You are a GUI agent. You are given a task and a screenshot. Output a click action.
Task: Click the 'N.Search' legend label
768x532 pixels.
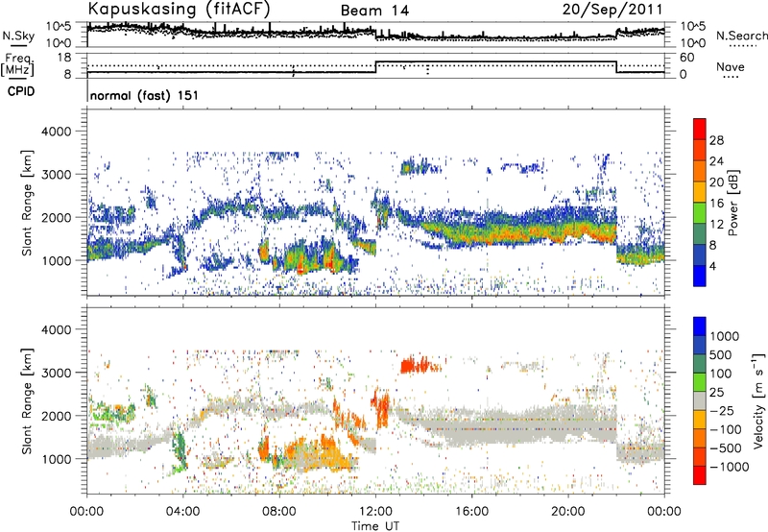coord(741,36)
